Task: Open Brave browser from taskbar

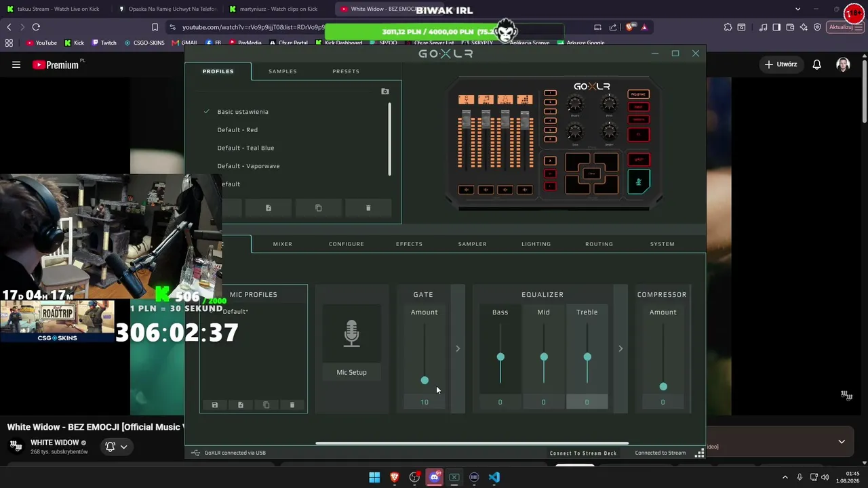Action: (395, 477)
